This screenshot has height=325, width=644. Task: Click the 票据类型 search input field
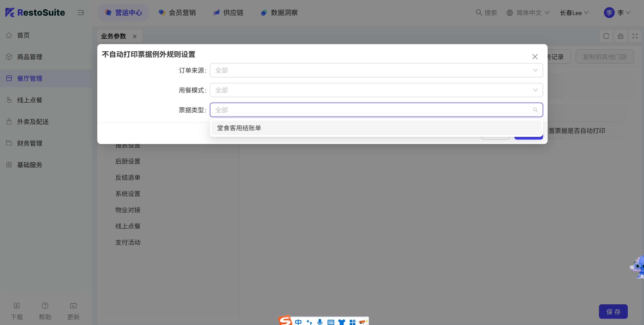(x=372, y=110)
